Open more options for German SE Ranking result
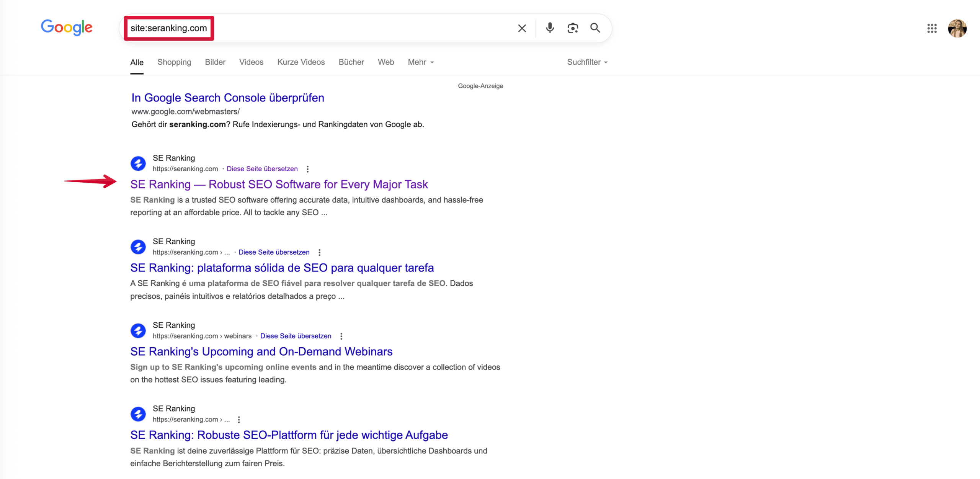 click(239, 420)
